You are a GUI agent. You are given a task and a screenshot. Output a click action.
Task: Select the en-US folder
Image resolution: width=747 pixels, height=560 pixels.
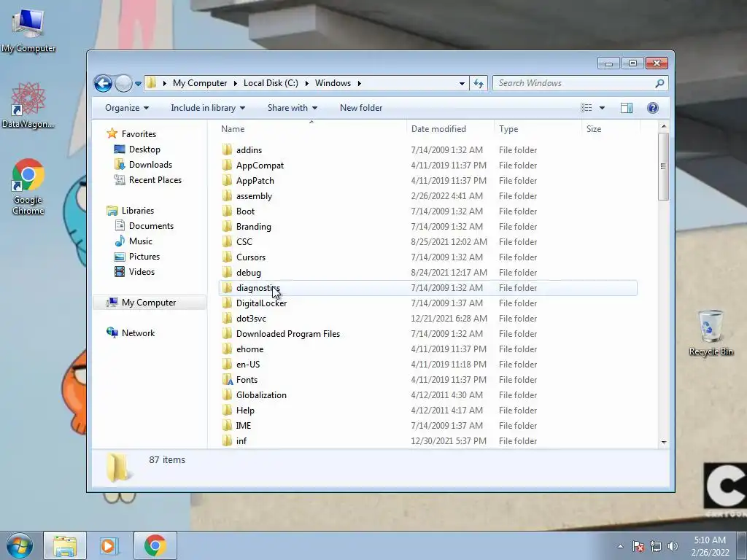click(x=248, y=365)
